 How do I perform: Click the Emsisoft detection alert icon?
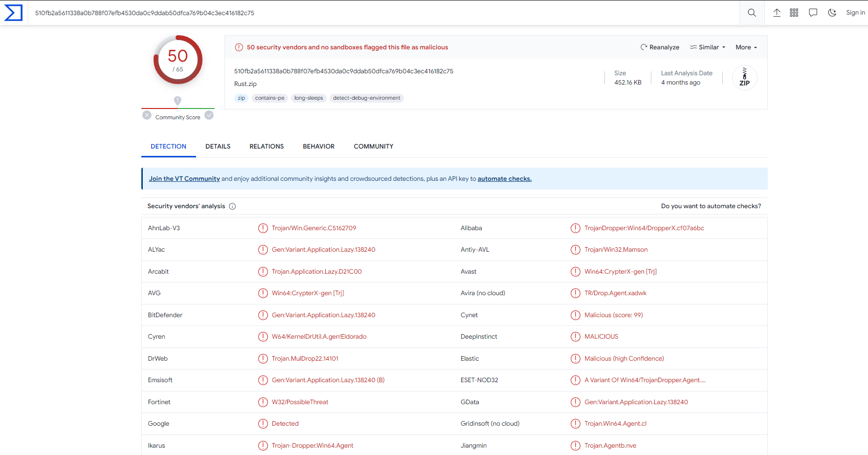[x=263, y=380]
